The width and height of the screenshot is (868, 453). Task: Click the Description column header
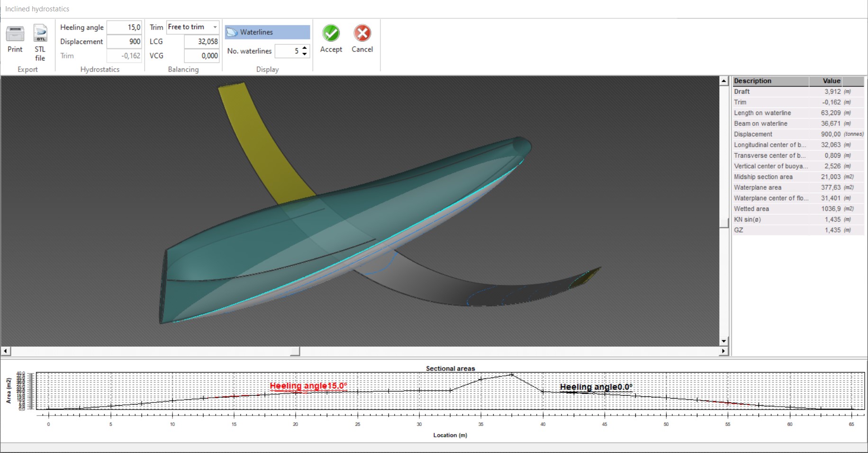pos(770,81)
